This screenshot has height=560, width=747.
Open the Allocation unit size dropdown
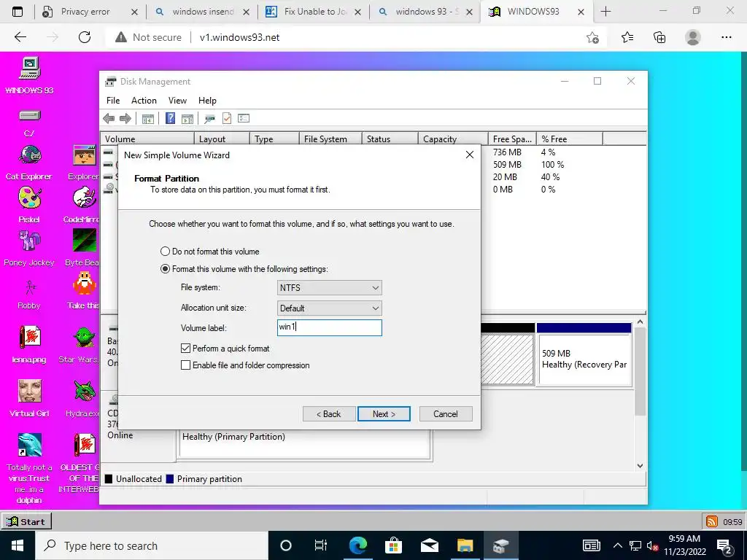click(x=330, y=308)
